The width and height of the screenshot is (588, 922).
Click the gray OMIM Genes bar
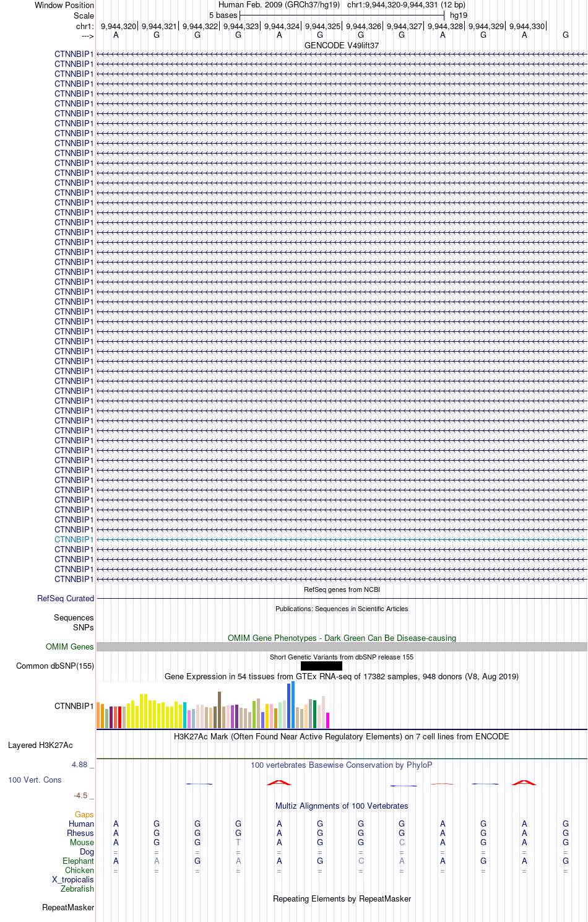pos(342,646)
